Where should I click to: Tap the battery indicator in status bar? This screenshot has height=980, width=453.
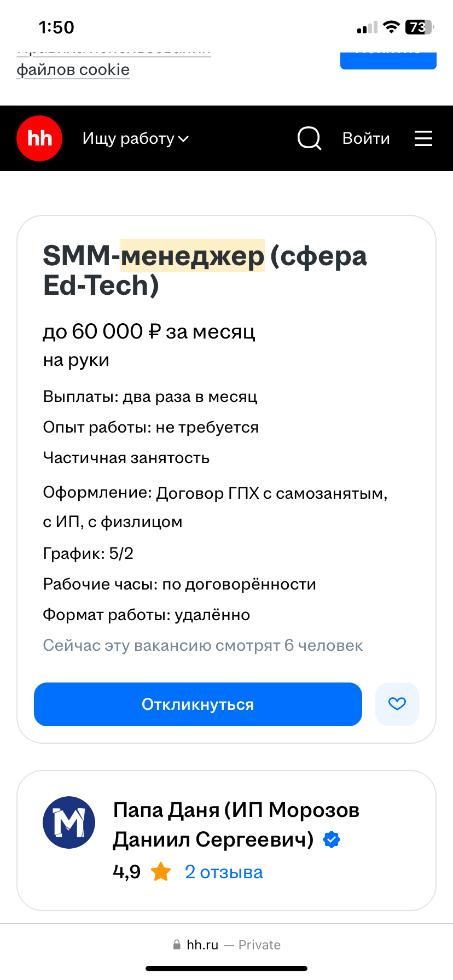pos(419,27)
